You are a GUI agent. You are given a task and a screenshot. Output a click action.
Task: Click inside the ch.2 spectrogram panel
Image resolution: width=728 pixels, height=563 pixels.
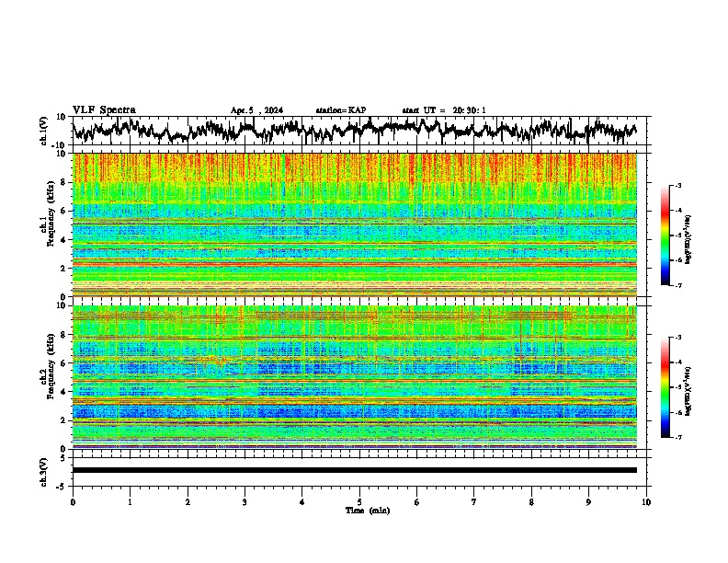(355, 377)
